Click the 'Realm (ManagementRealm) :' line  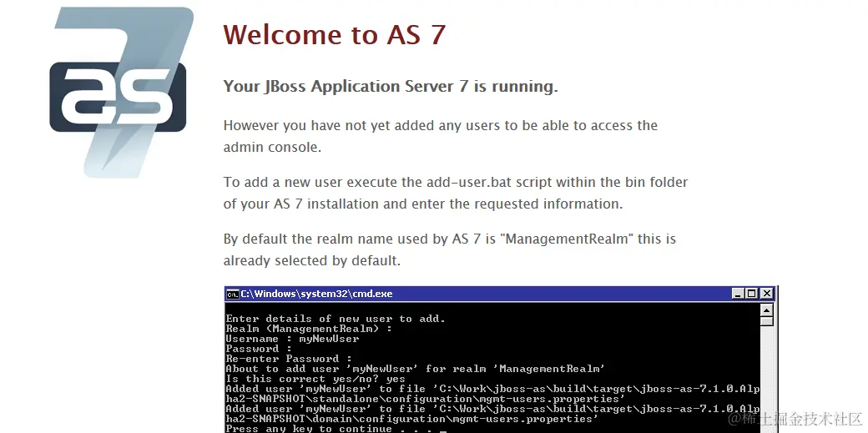click(x=309, y=329)
